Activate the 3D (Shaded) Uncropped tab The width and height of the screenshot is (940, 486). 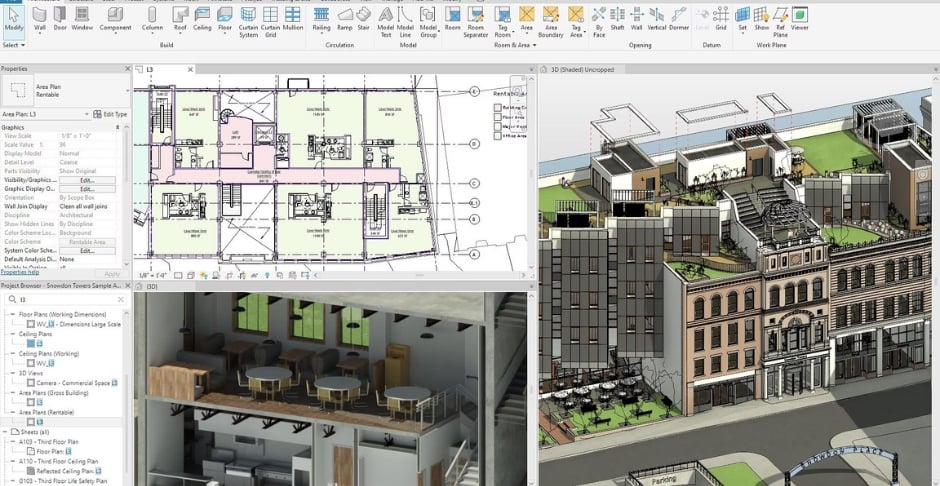click(582, 70)
